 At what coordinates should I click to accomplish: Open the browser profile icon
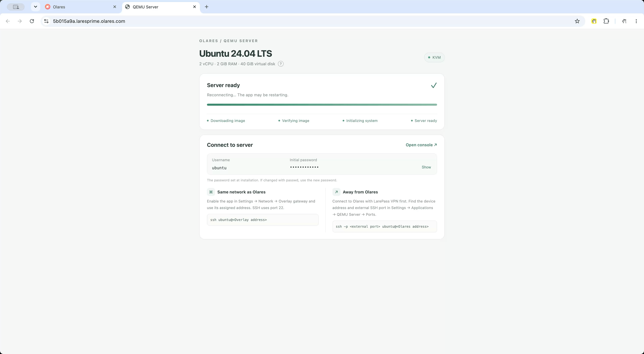pyautogui.click(x=624, y=21)
